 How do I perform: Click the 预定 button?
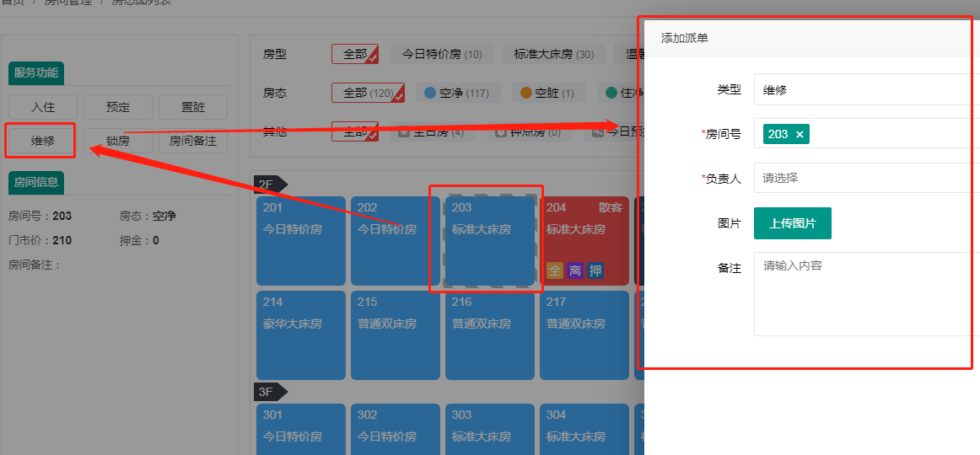[118, 107]
